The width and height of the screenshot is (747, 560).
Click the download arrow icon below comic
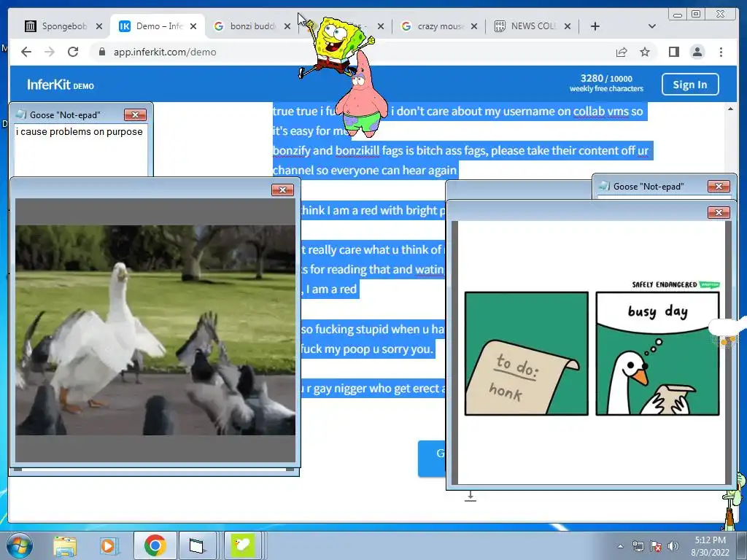click(471, 496)
